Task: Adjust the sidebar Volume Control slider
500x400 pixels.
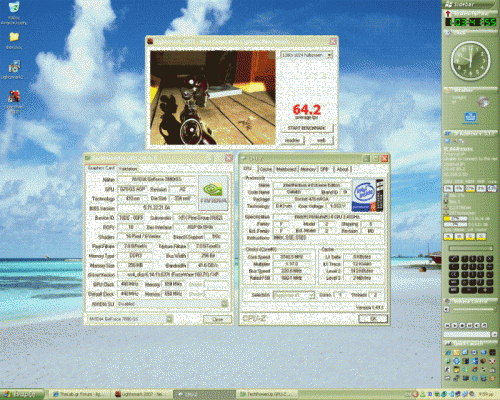Action: pos(473,310)
